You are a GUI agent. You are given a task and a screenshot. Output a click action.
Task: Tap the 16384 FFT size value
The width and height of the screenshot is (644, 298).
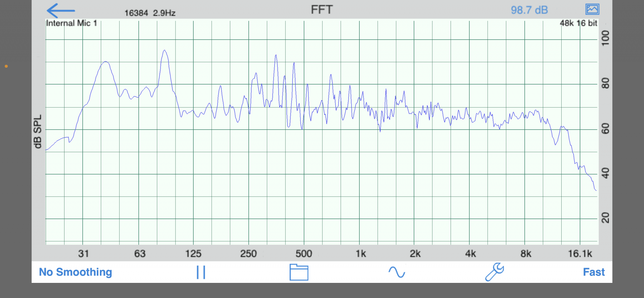click(136, 13)
